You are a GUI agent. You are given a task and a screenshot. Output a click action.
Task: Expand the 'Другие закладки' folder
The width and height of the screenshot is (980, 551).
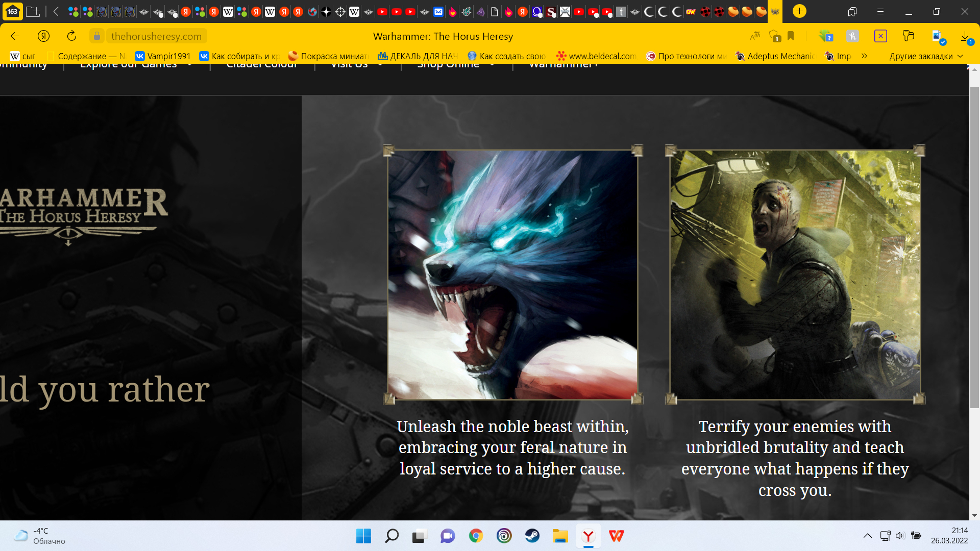(925, 56)
